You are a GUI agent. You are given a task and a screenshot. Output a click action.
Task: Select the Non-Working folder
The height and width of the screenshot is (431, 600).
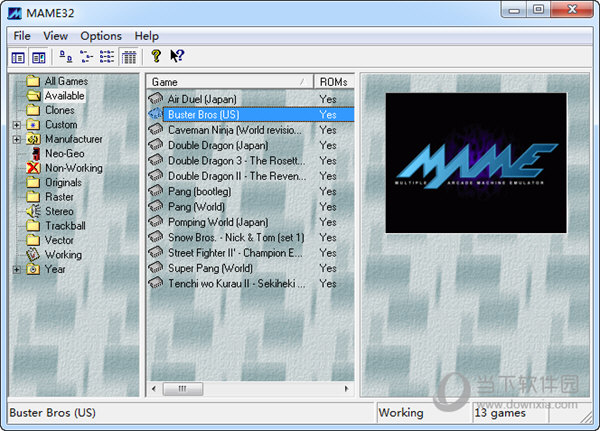[74, 168]
